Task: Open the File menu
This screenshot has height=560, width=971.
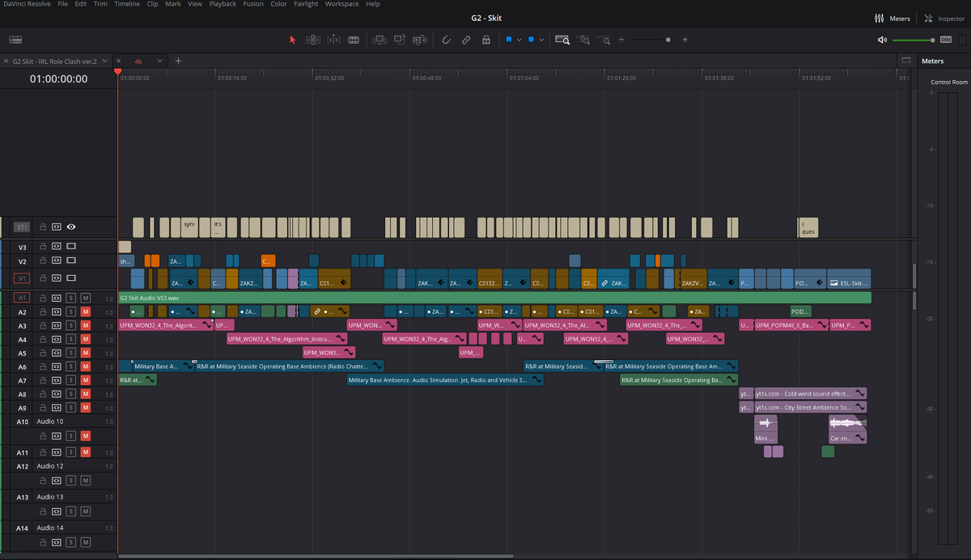Action: coord(62,4)
